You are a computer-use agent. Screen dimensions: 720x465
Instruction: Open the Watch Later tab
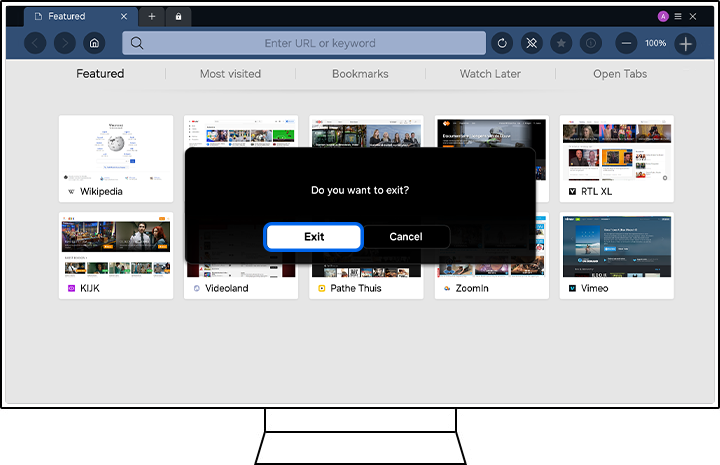pos(490,74)
